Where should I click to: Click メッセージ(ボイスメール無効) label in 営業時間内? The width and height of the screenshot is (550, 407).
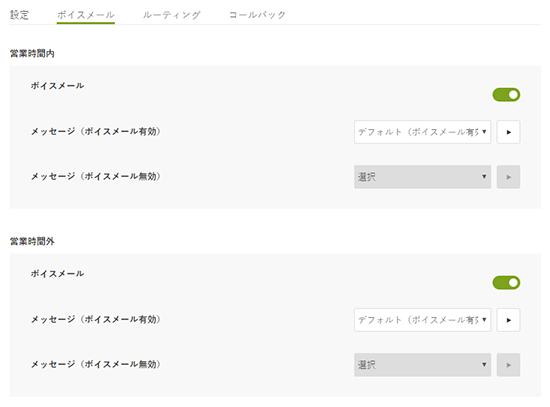coord(96,176)
